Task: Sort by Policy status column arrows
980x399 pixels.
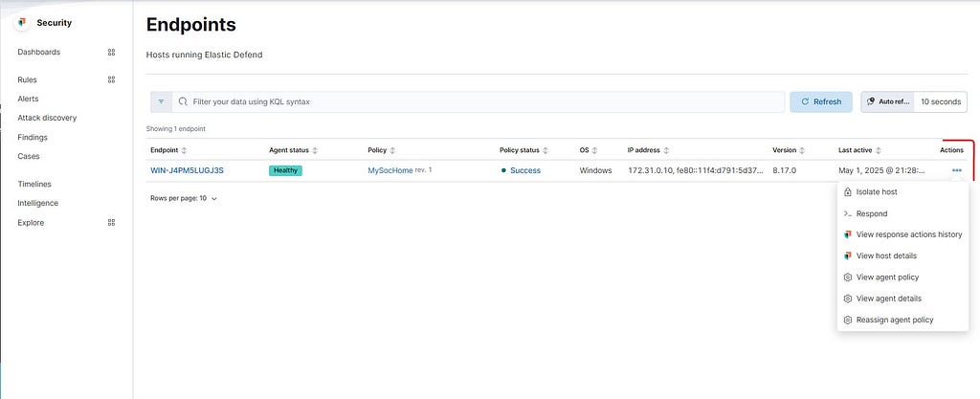Action: pyautogui.click(x=545, y=150)
